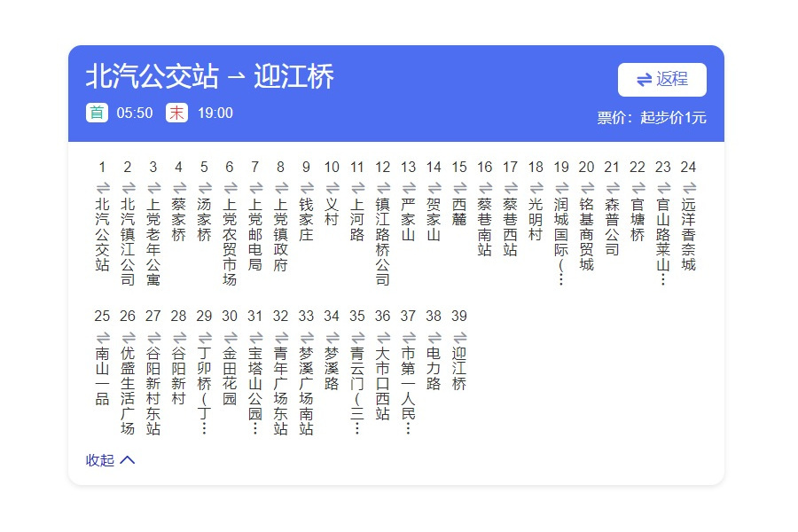Viewport: 798px width, 532px height.
Task: Click transfer arrows icon above 远洋香奈城
Action: pos(689,188)
